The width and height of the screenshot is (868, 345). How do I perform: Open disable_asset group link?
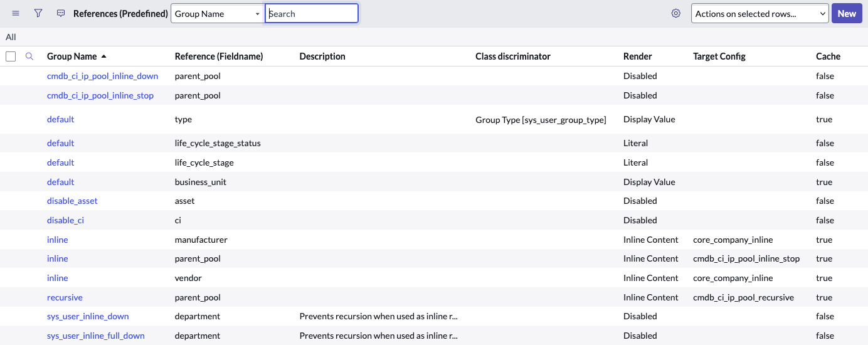pos(72,201)
